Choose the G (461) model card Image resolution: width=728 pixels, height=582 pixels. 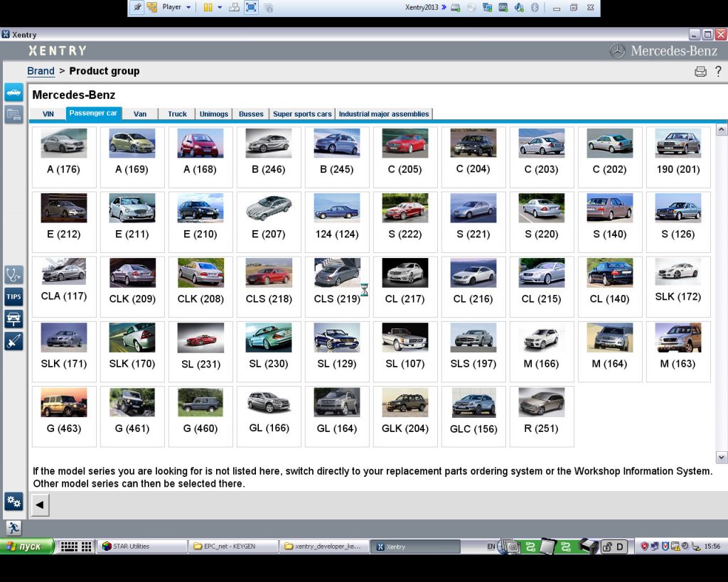pyautogui.click(x=132, y=416)
